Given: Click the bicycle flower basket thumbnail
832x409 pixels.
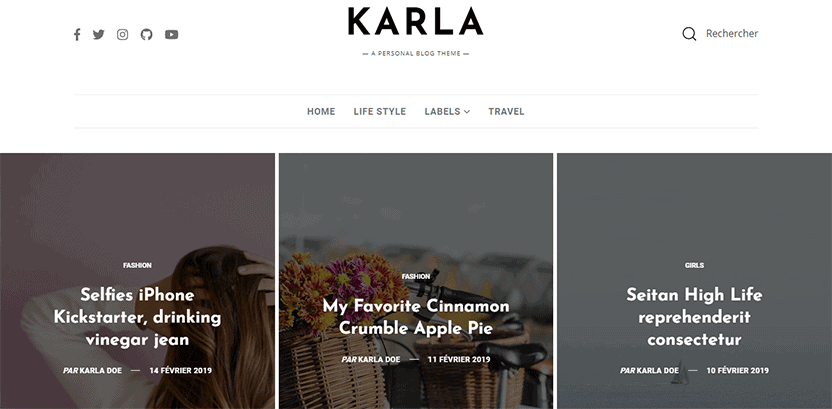Looking at the screenshot, I should [x=416, y=281].
